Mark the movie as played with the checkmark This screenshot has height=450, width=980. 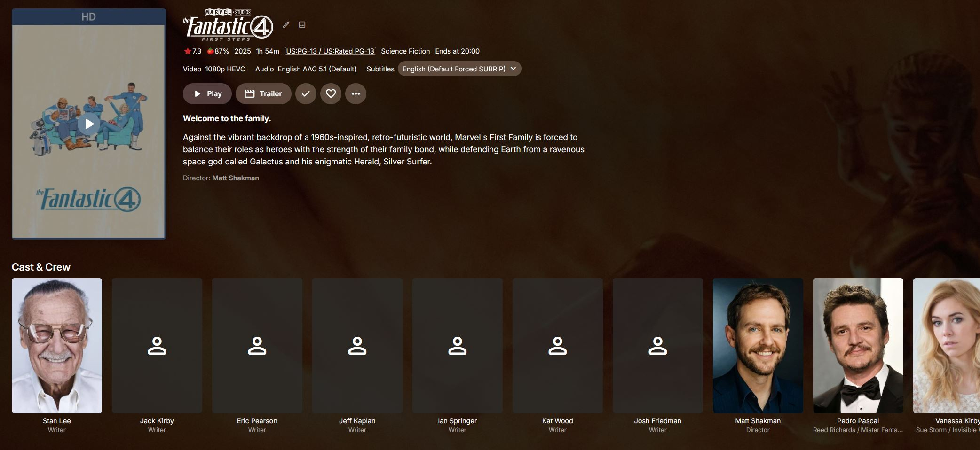306,93
